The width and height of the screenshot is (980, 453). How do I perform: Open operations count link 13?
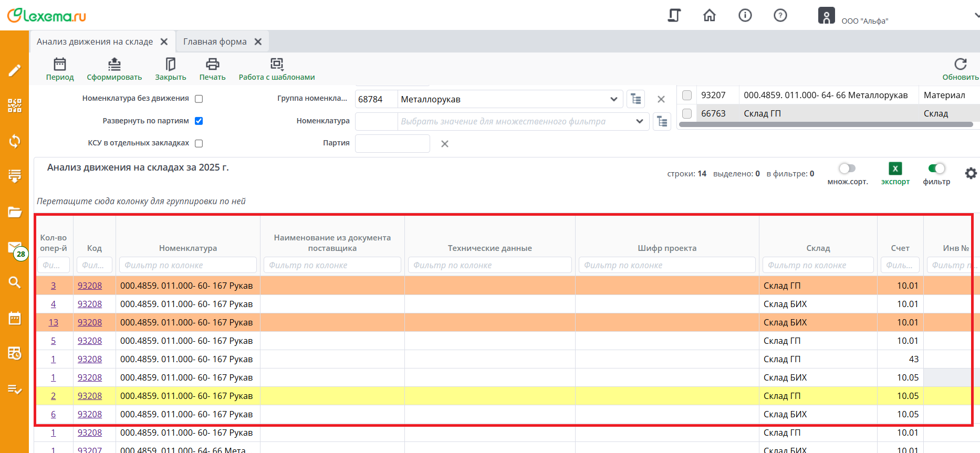tap(53, 322)
